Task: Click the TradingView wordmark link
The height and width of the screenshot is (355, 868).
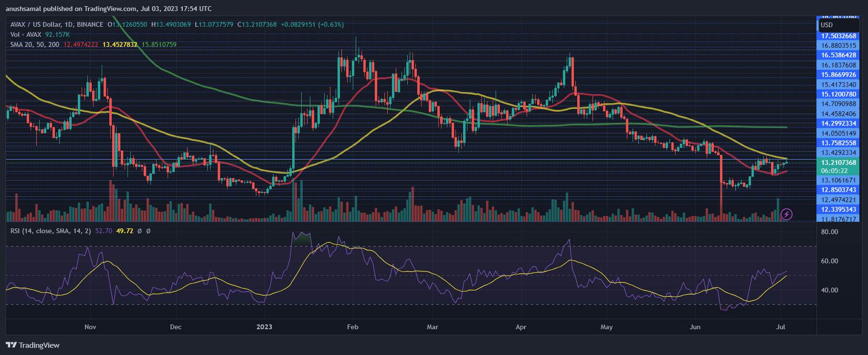Action: (39, 345)
